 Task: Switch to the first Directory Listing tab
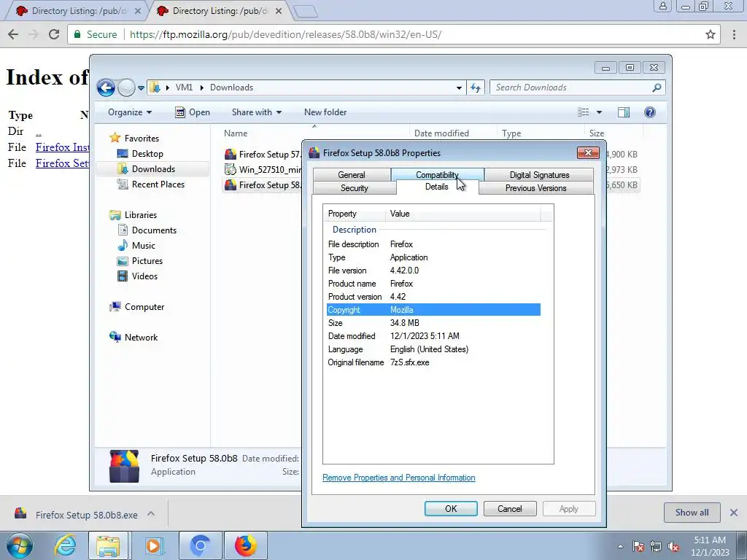[x=77, y=11]
